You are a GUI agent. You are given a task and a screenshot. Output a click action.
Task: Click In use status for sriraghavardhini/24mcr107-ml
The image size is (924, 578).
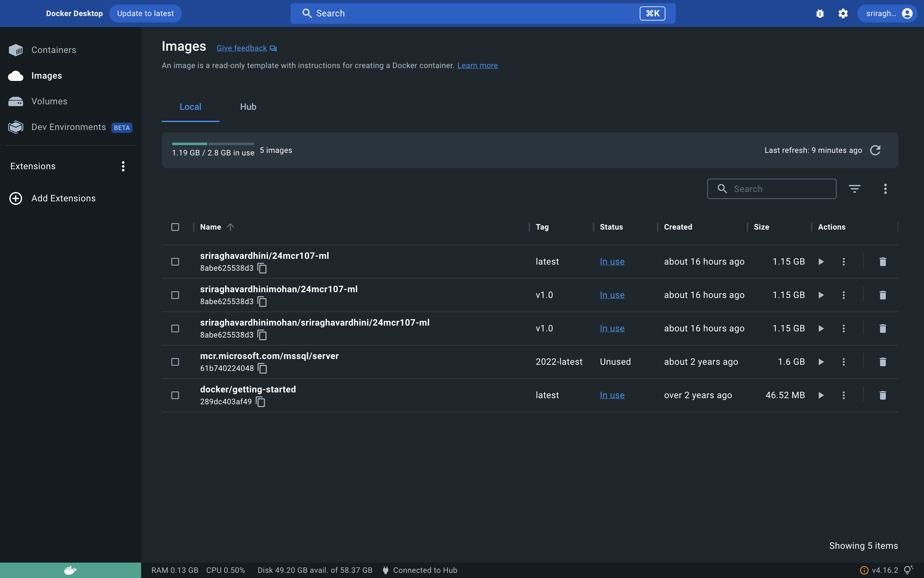(x=612, y=262)
